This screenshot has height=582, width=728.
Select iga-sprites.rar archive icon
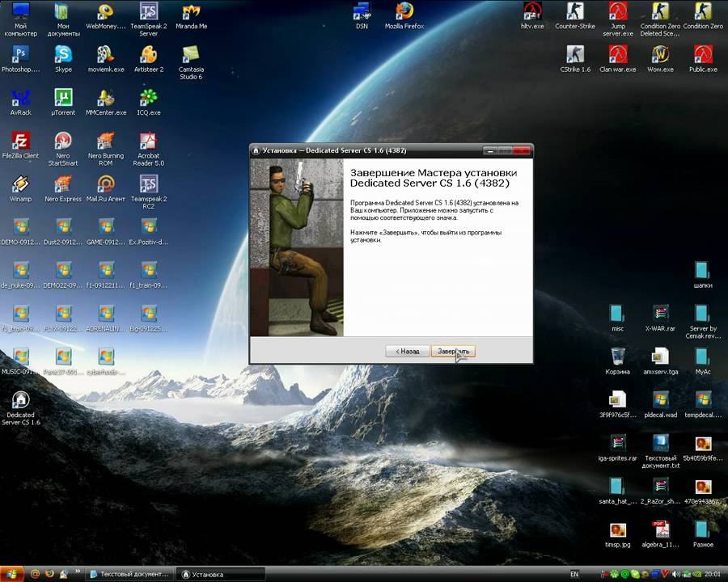[617, 448]
